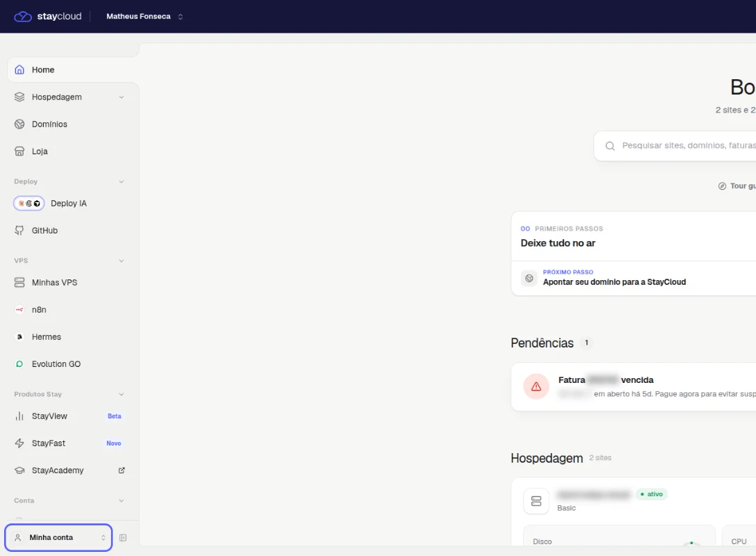756x556 pixels.
Task: Open the StayAcademy graduation cap icon
Action: click(19, 470)
